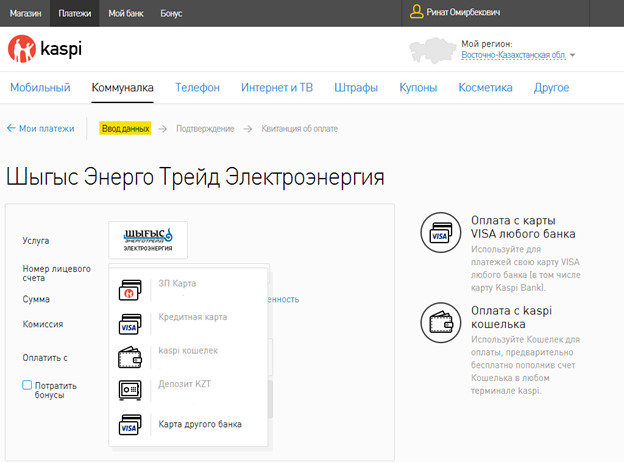Click the partially hidden задолженность link
Viewport: 624px width, 462px height.
tap(283, 299)
